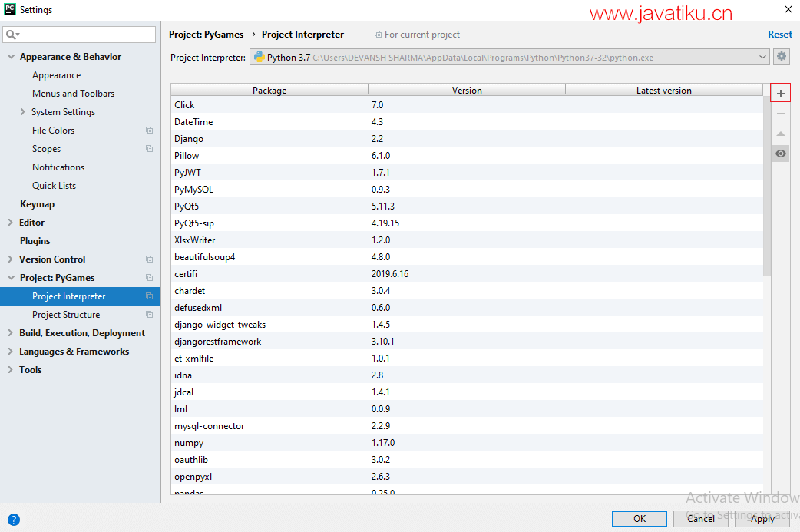Expand the System Settings node
The image size is (800, 532).
point(22,112)
